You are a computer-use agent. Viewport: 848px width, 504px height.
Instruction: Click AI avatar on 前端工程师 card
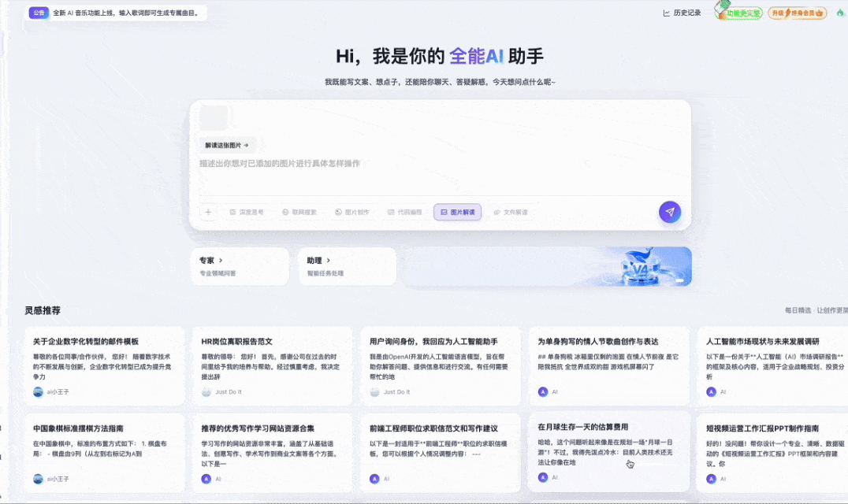pyautogui.click(x=374, y=479)
